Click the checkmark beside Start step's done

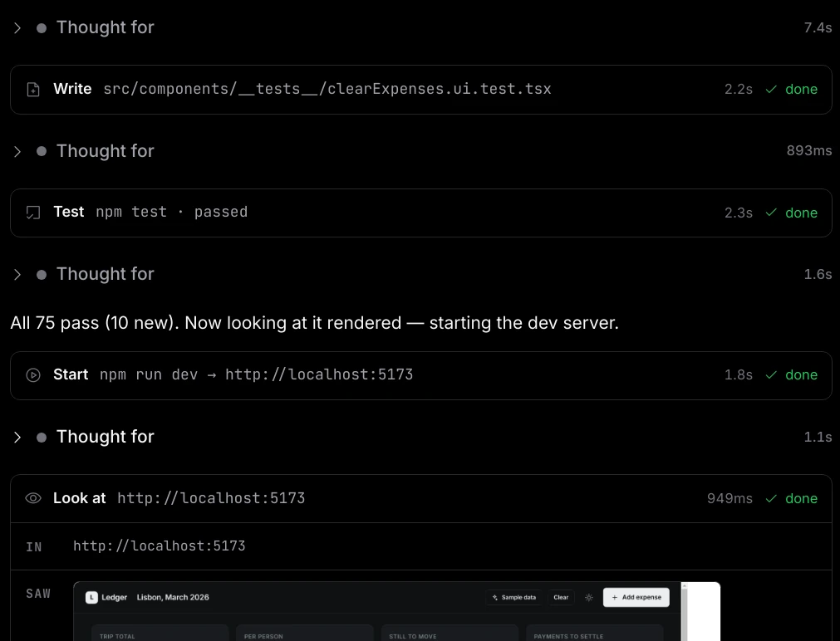[x=771, y=374]
